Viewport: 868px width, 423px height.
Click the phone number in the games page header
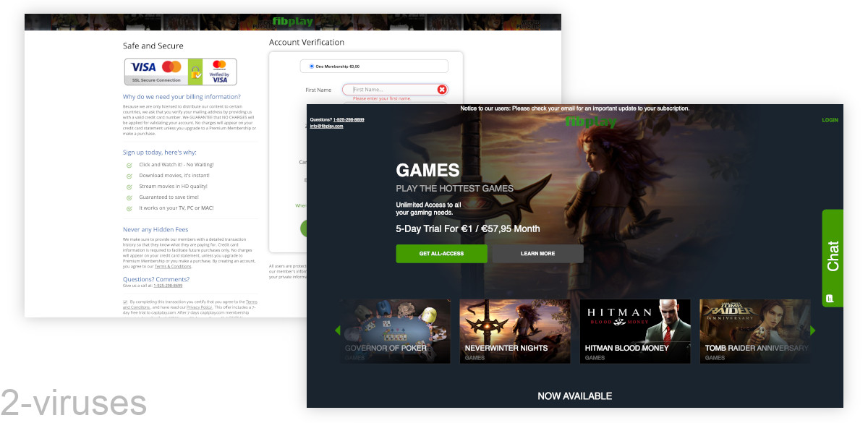349,119
